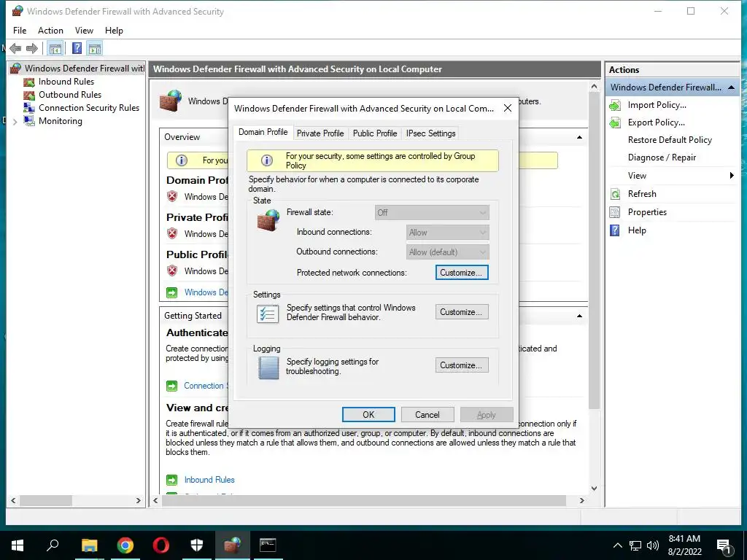Switch to the Private Profile tab
This screenshot has height=560, width=747.
(320, 133)
